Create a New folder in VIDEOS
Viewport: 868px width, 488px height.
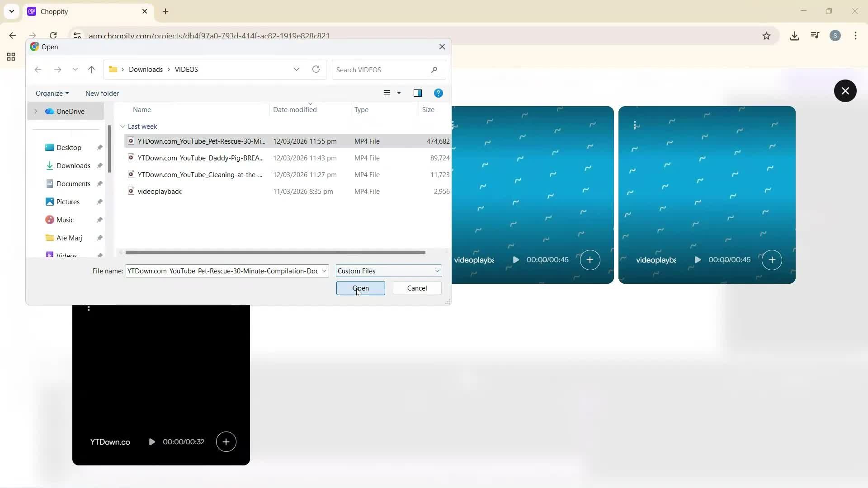(102, 93)
